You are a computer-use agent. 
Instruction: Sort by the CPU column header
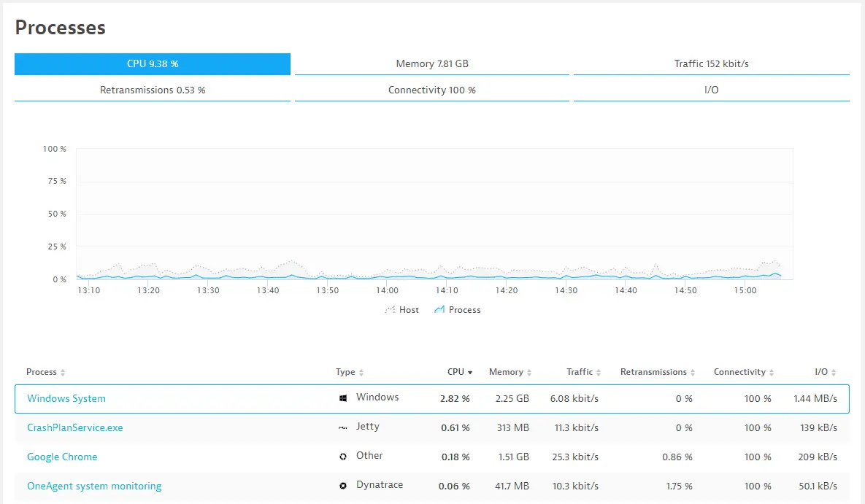coord(460,372)
